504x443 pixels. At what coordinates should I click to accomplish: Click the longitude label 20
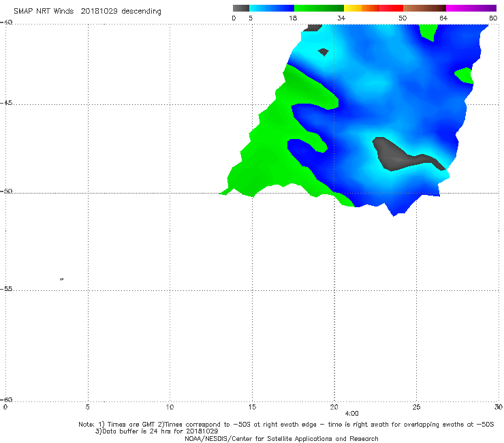(334, 407)
